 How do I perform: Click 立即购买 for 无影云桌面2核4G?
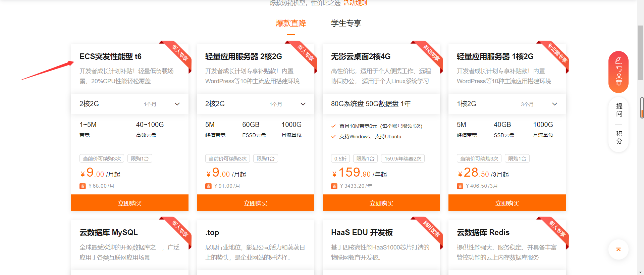click(x=381, y=203)
